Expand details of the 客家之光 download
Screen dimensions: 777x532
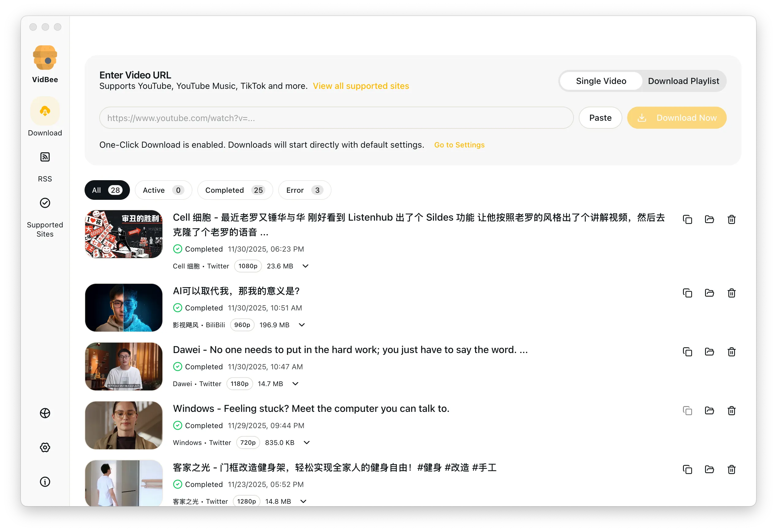click(304, 501)
